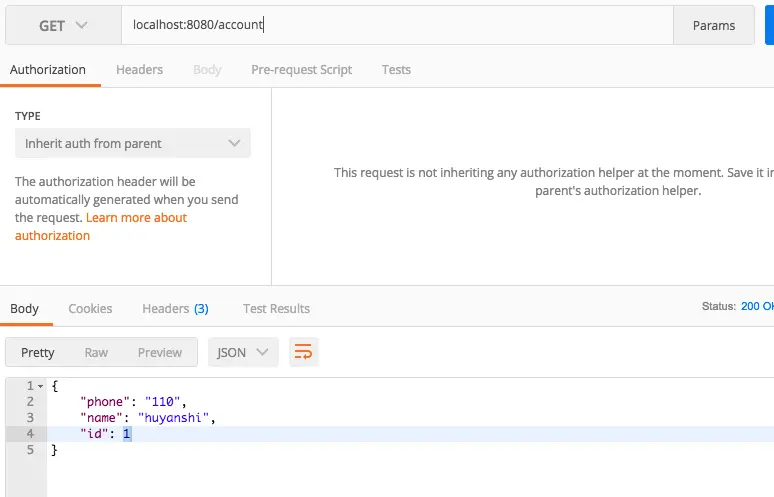Open the JSON format dropdown

click(243, 352)
